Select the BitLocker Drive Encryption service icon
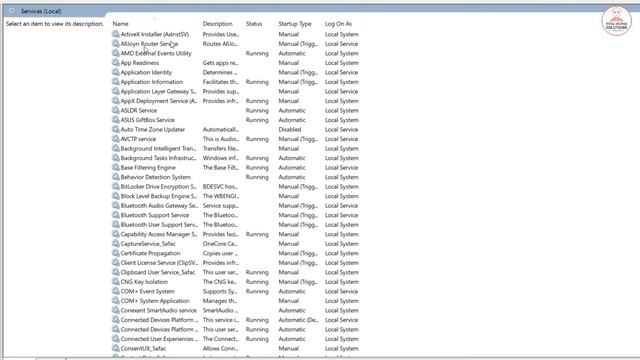The image size is (640, 360). [116, 187]
